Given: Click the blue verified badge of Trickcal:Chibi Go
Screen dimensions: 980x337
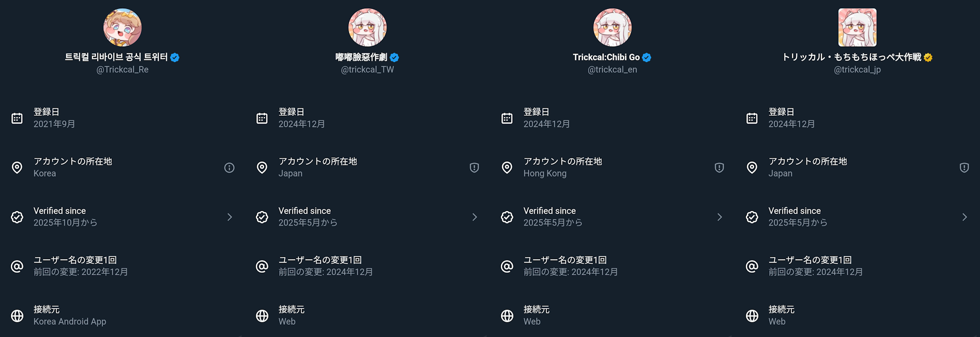Looking at the screenshot, I should [x=647, y=57].
